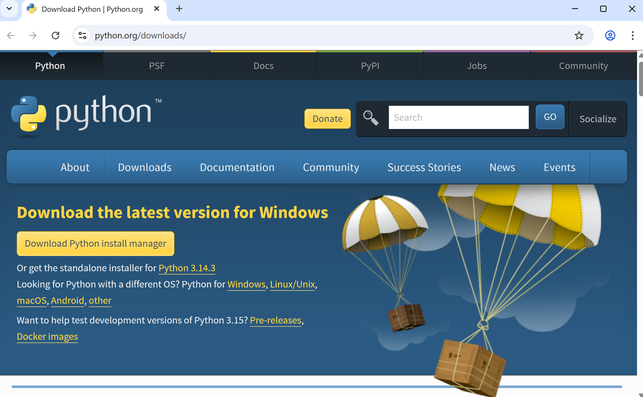The image size is (643, 397).
Task: Minimize the browser window
Action: tap(575, 9)
